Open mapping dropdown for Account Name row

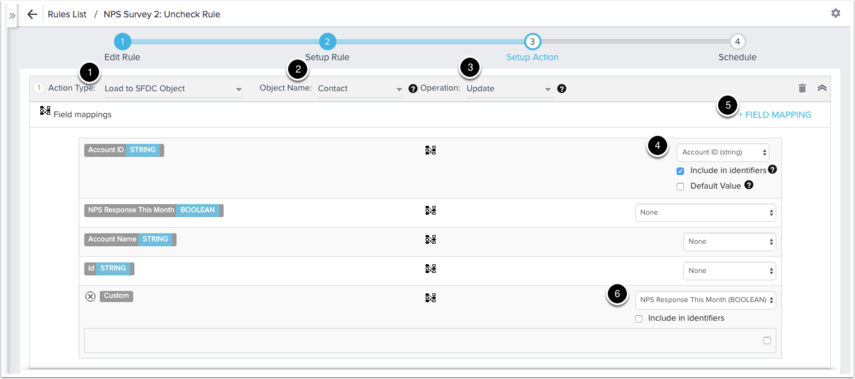730,242
